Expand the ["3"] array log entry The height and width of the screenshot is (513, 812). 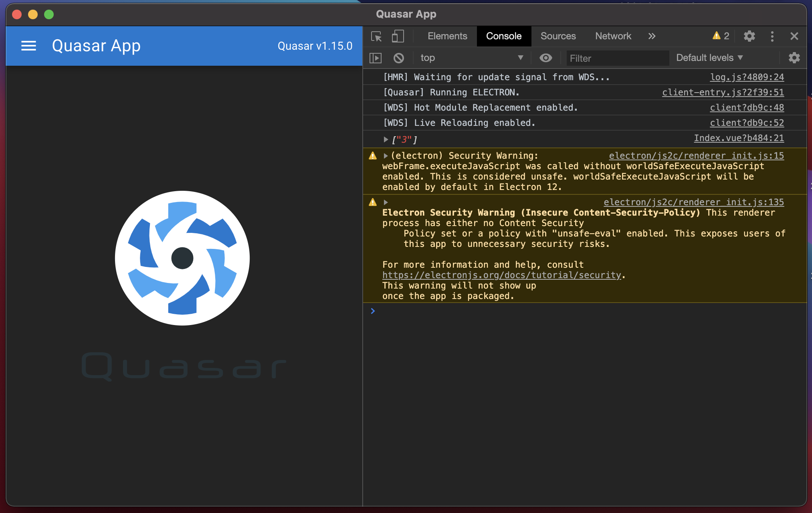[386, 139]
